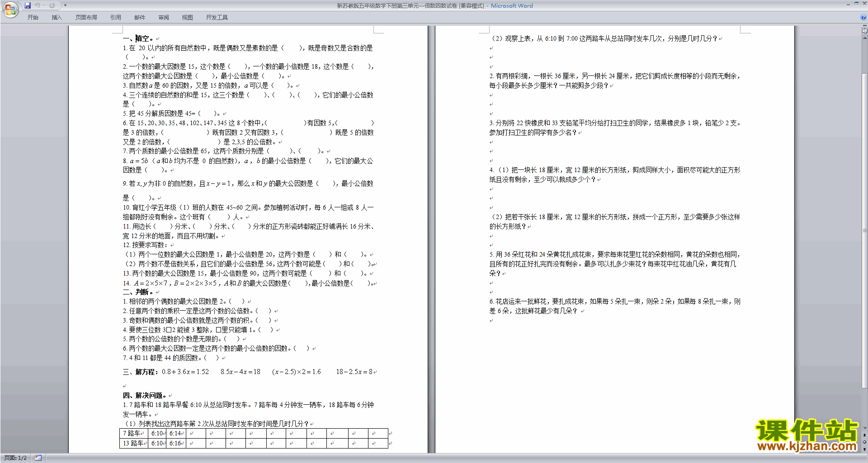This screenshot has width=868, height=463.
Task: Click the heading 一、填空。 in the document
Action: [x=138, y=38]
